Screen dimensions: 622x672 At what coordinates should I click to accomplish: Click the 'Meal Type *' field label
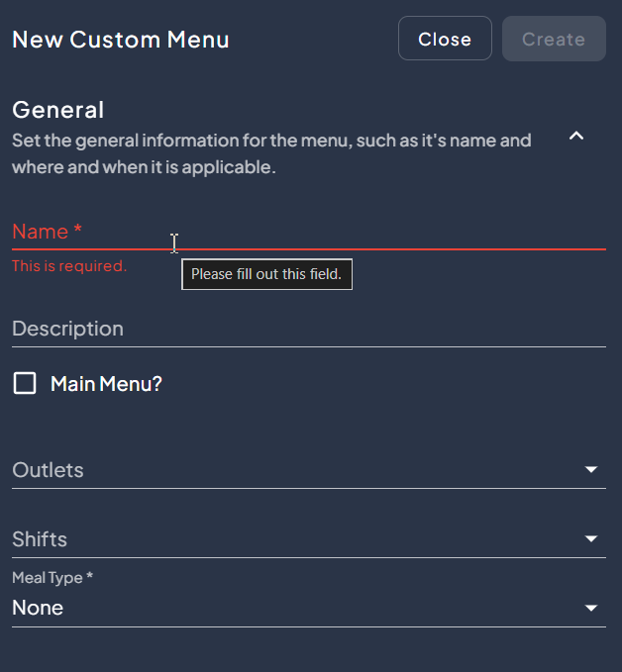[x=52, y=577]
